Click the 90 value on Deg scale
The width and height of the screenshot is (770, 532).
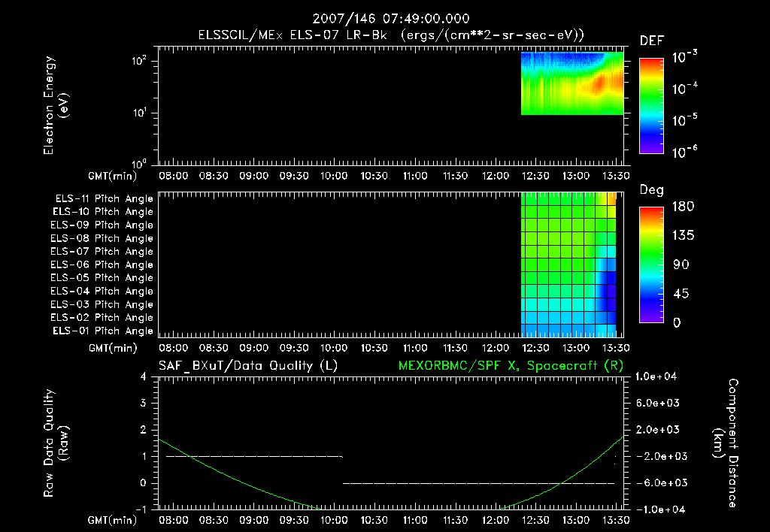681,264
